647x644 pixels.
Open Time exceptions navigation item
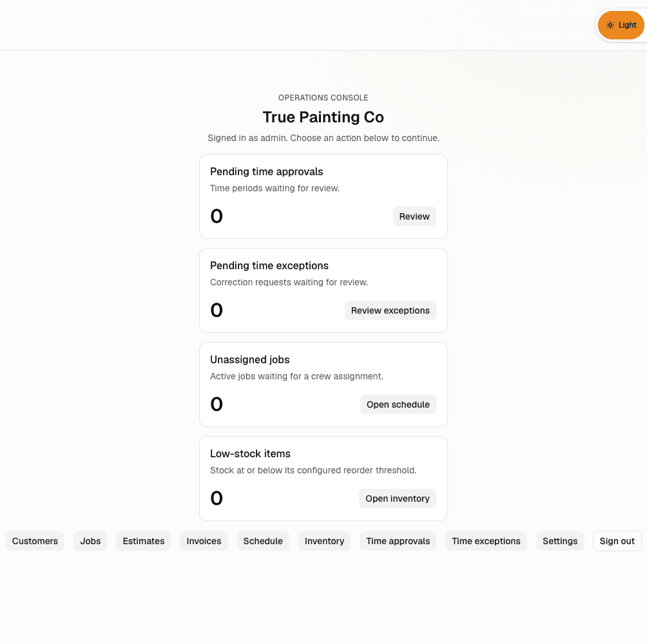pyautogui.click(x=486, y=541)
